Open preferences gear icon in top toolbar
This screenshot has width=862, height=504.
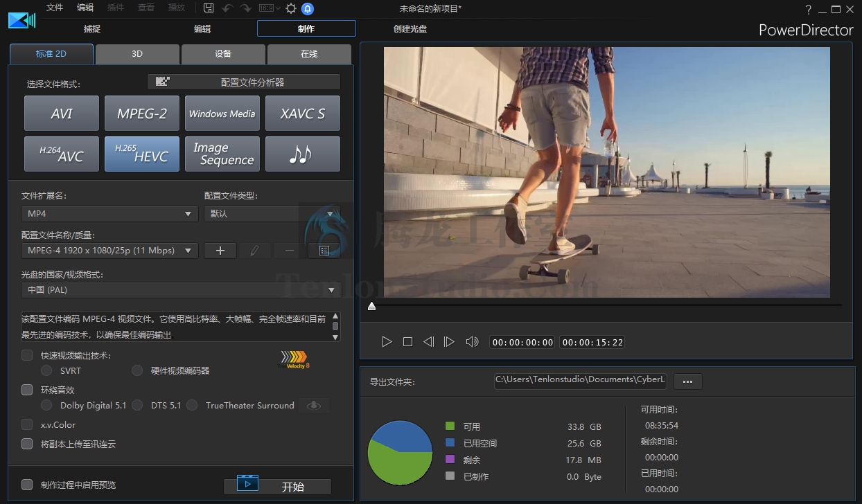(291, 8)
